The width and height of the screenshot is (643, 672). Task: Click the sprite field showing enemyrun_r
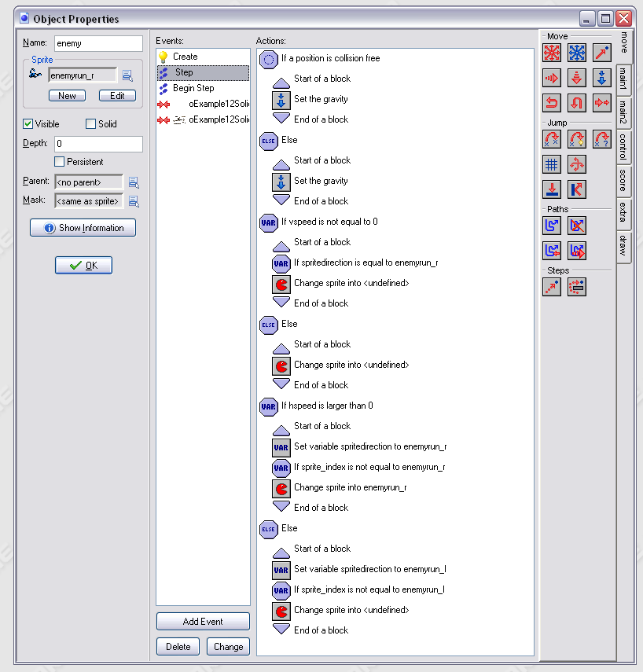point(83,75)
